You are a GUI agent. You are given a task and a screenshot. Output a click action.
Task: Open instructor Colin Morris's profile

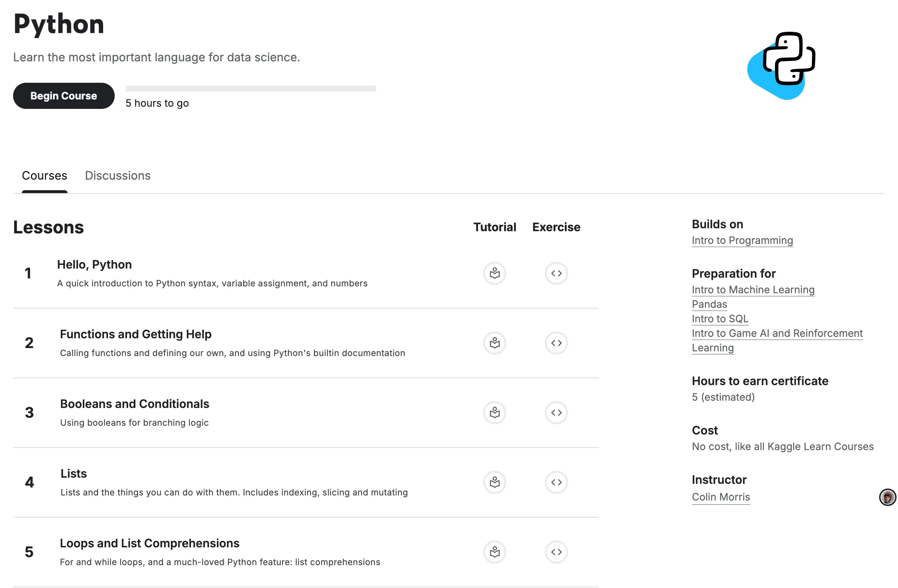tap(721, 497)
